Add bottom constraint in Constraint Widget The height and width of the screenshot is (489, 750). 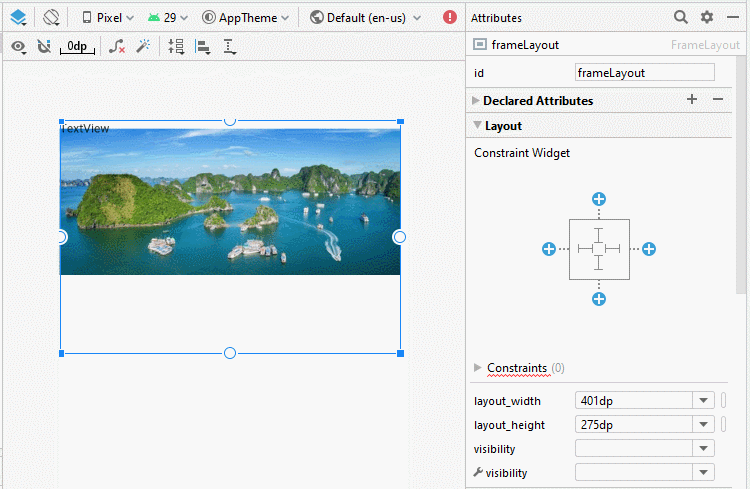pos(599,300)
